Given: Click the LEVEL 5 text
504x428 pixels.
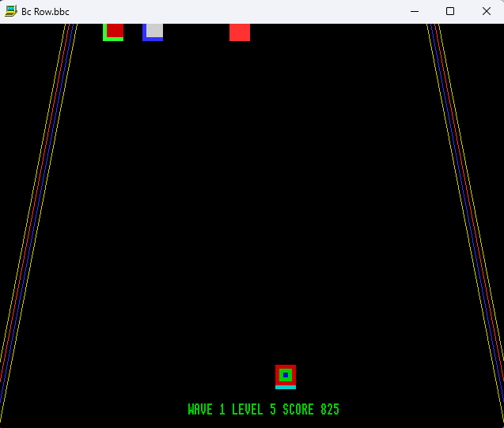Looking at the screenshot, I should tap(254, 409).
